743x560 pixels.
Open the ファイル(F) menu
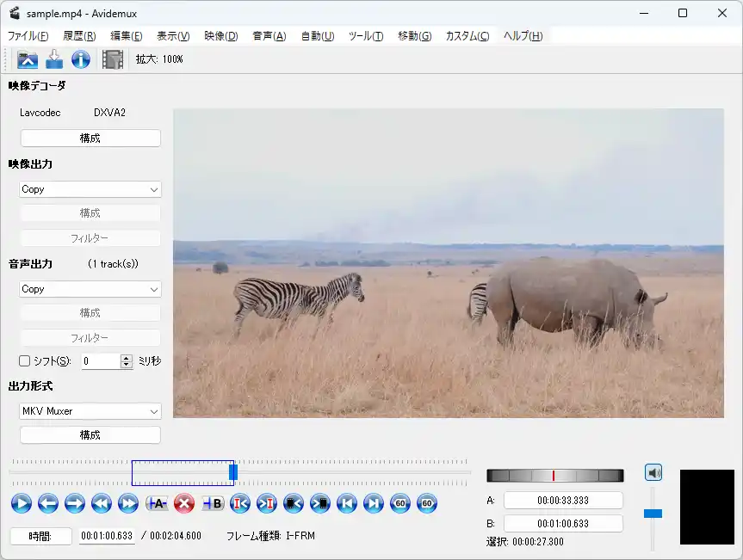pyautogui.click(x=28, y=36)
